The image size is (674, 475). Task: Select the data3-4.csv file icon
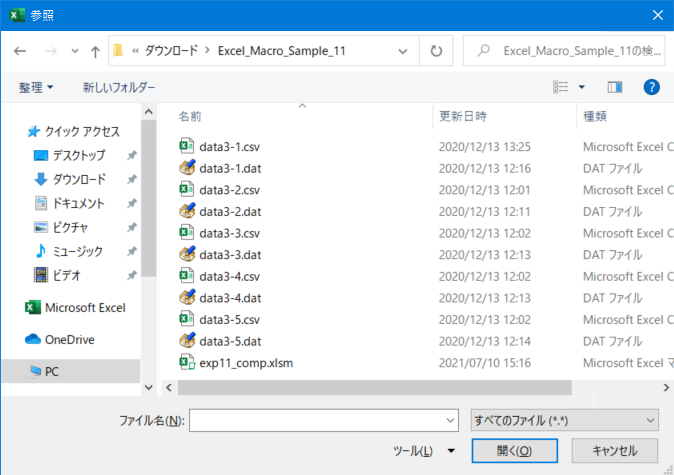[187, 276]
